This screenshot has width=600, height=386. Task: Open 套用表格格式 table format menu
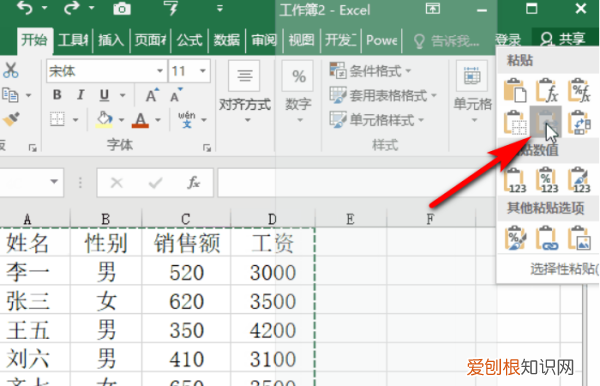[383, 95]
